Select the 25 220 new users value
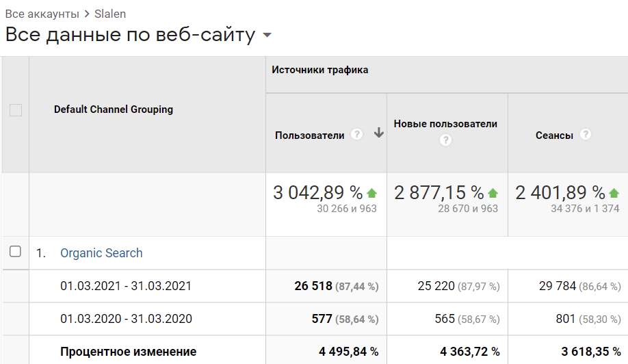 tap(436, 286)
